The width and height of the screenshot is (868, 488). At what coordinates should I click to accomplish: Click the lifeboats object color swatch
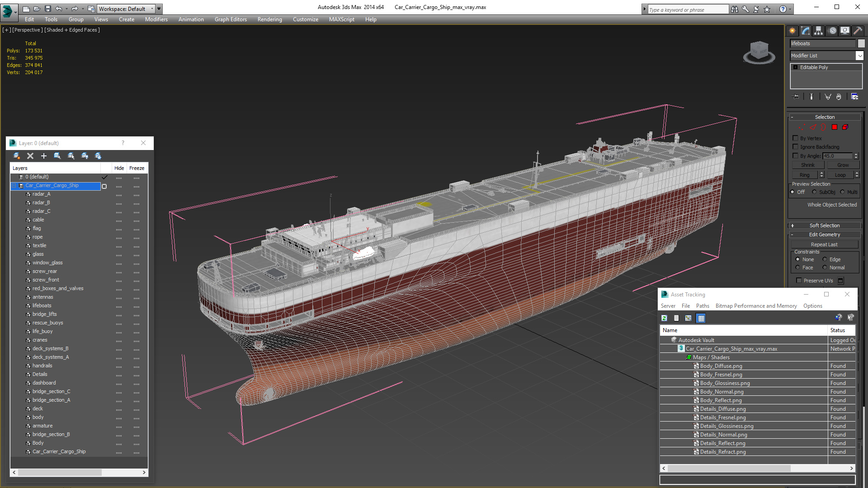pos(861,43)
